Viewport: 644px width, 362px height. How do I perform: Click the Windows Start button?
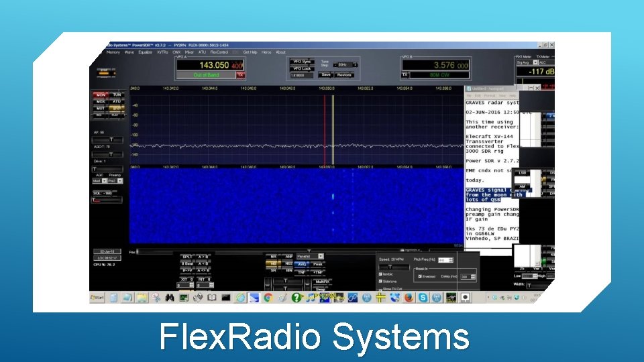97,298
